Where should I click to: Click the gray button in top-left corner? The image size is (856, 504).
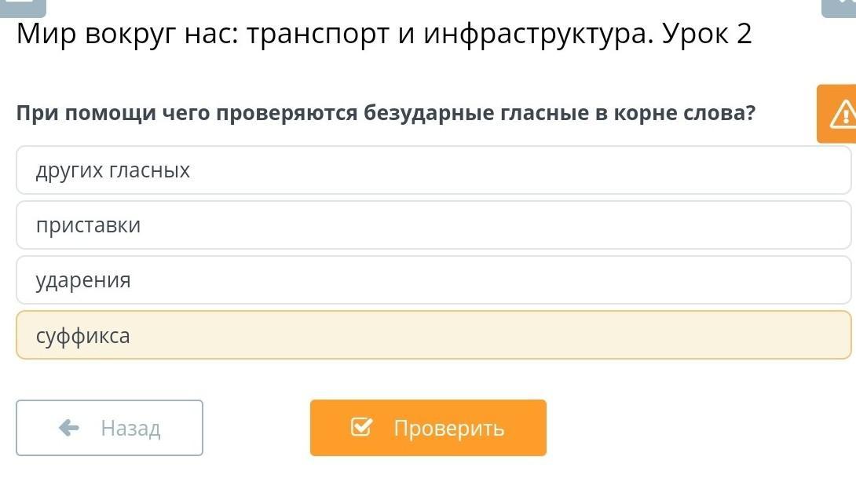22,7
